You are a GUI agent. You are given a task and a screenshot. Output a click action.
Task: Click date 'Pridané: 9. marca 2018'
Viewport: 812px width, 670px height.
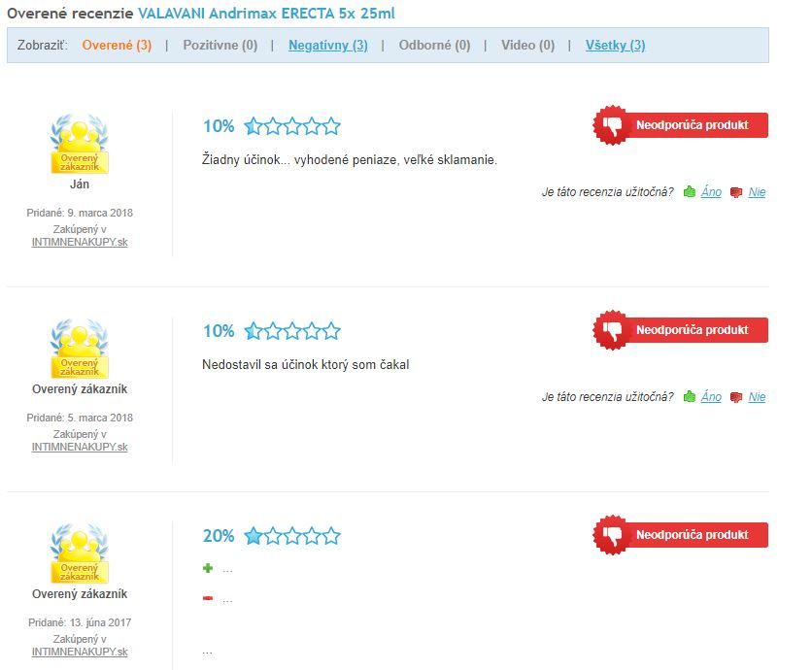tap(80, 213)
